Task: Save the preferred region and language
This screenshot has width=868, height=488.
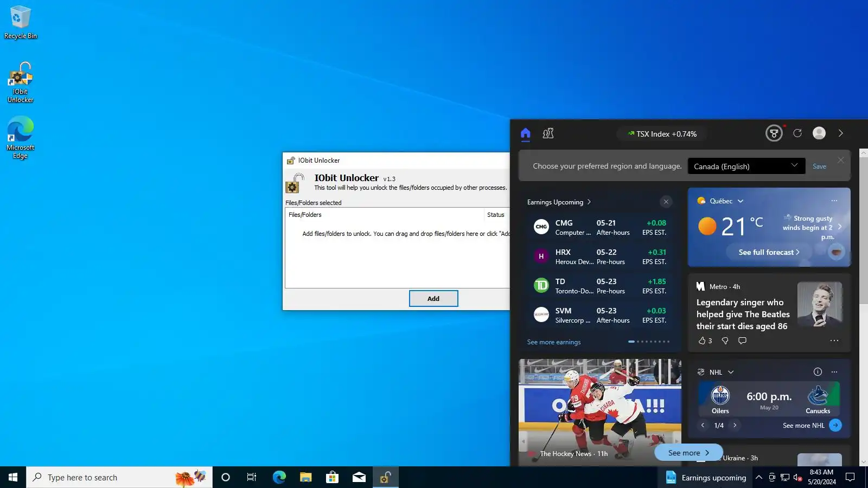Action: tap(819, 166)
